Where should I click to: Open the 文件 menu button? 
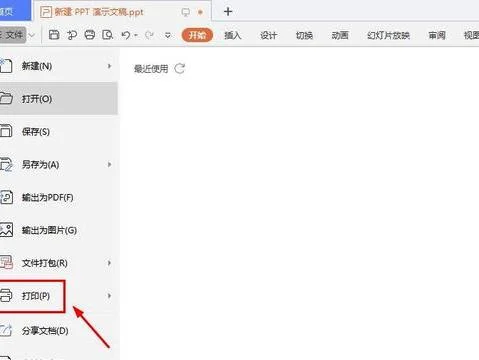(12, 35)
